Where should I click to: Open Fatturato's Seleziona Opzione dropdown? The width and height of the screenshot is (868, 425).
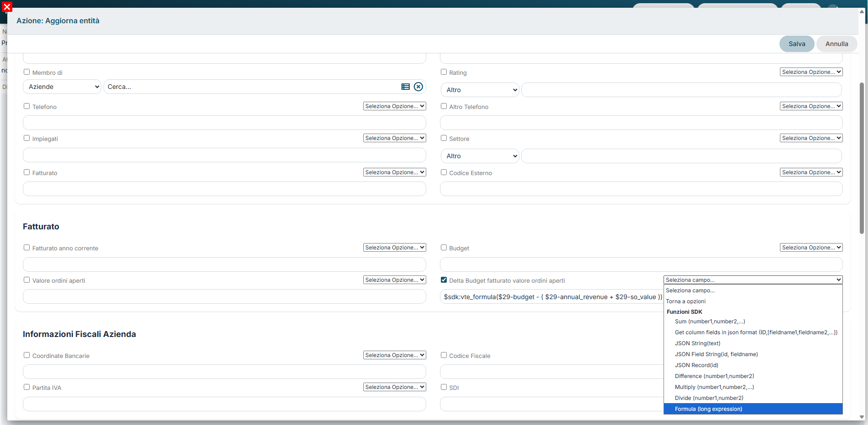tap(394, 172)
